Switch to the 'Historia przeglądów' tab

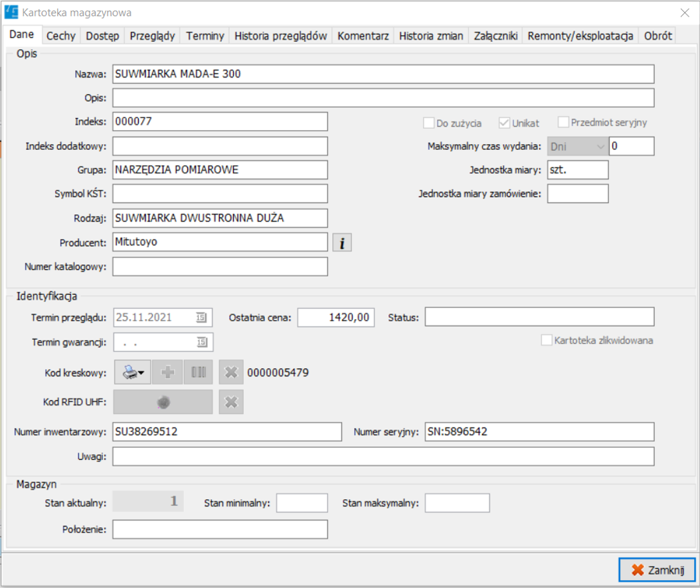pyautogui.click(x=281, y=37)
